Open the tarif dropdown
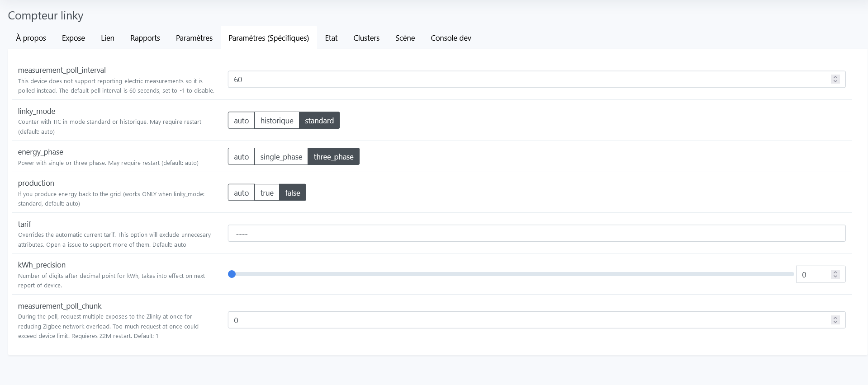The image size is (868, 385). coord(536,234)
